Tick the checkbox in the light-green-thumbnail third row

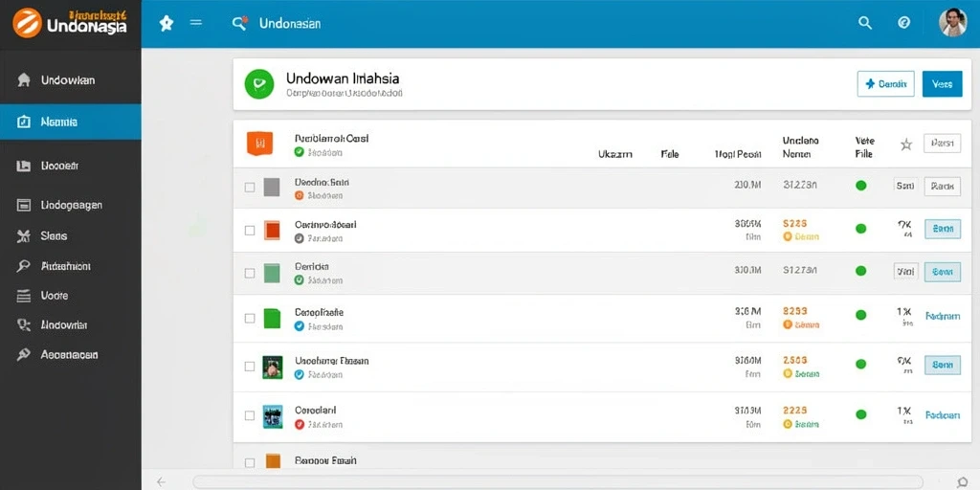[x=250, y=273]
